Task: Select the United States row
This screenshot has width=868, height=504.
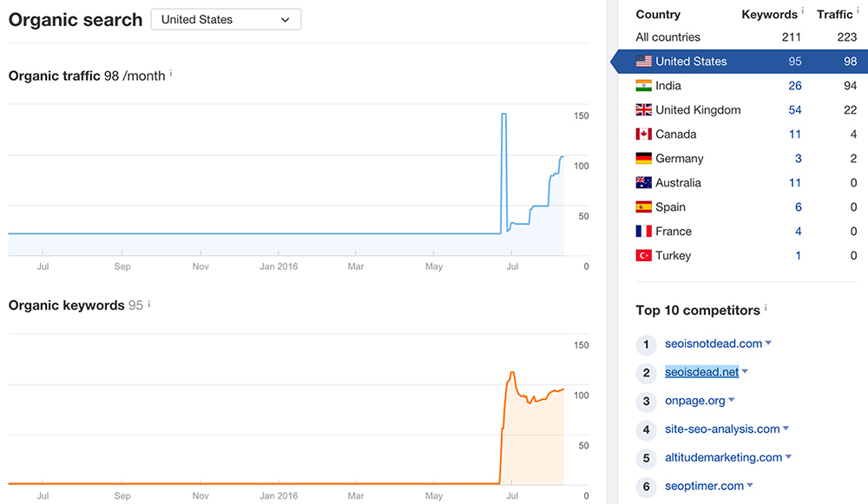Action: click(x=739, y=62)
